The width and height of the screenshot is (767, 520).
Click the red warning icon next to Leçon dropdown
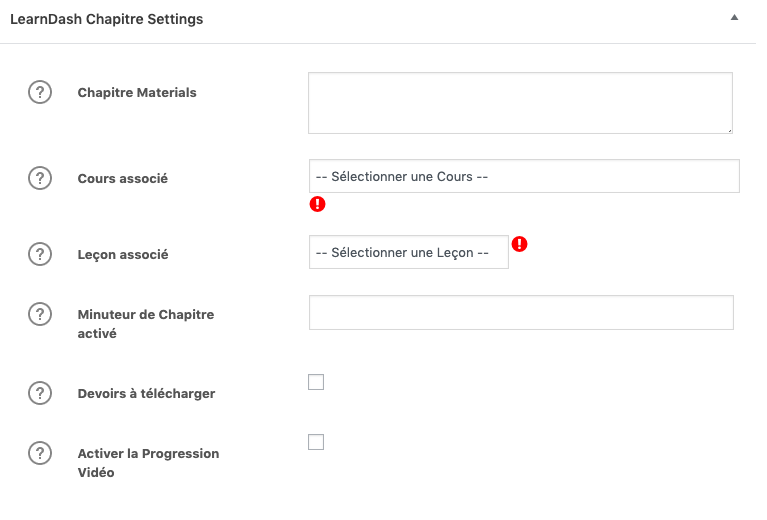click(519, 244)
